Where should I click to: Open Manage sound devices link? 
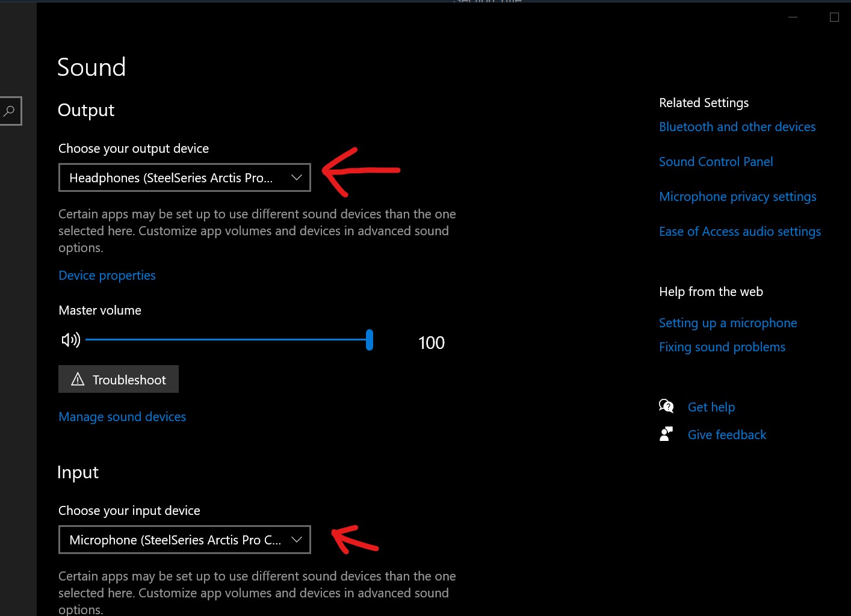click(122, 417)
